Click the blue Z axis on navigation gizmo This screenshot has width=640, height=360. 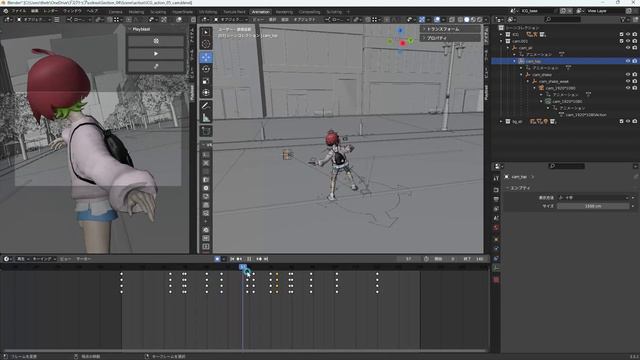(x=400, y=31)
